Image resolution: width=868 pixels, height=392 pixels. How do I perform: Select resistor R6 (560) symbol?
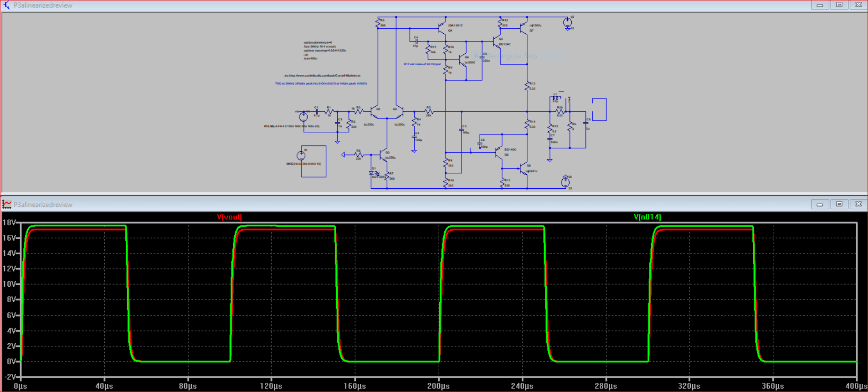click(378, 23)
